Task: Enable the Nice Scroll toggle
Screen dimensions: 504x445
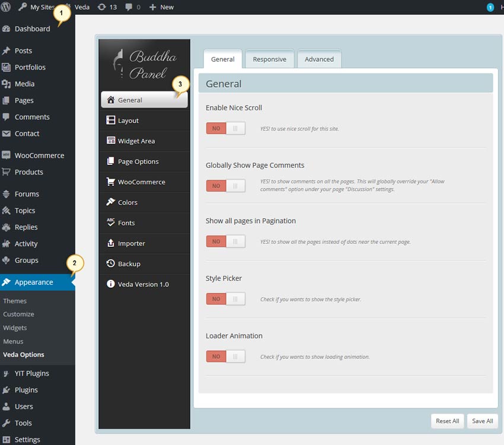Action: coord(225,128)
